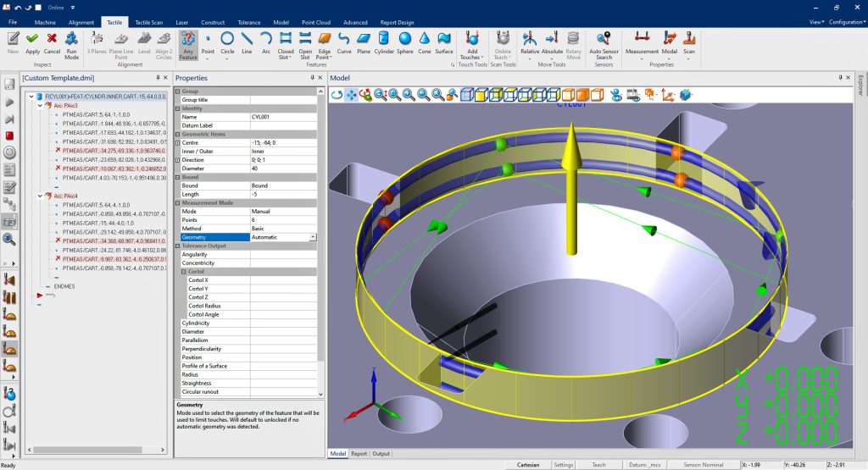This screenshot has height=470, width=868.
Task: Collapse the Arc PArc3 tree node
Action: coord(39,105)
